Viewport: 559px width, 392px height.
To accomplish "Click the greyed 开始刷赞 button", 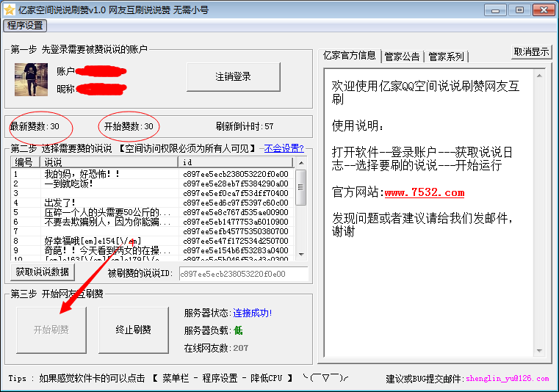I will click(51, 330).
